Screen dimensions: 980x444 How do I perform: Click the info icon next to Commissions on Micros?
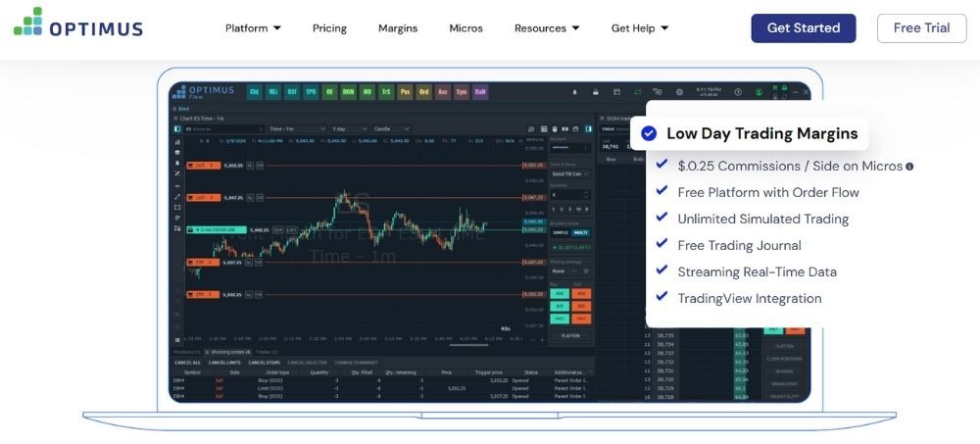[x=909, y=167]
